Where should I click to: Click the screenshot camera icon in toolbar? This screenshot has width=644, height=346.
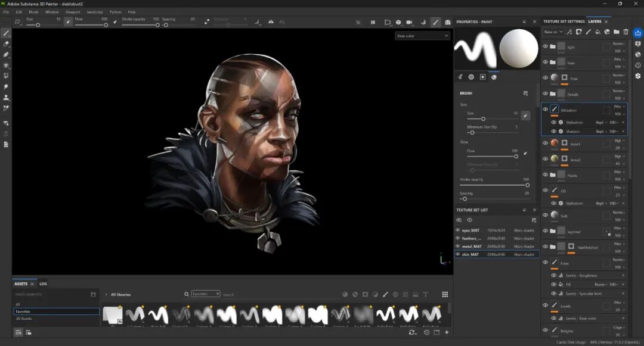pos(448,22)
